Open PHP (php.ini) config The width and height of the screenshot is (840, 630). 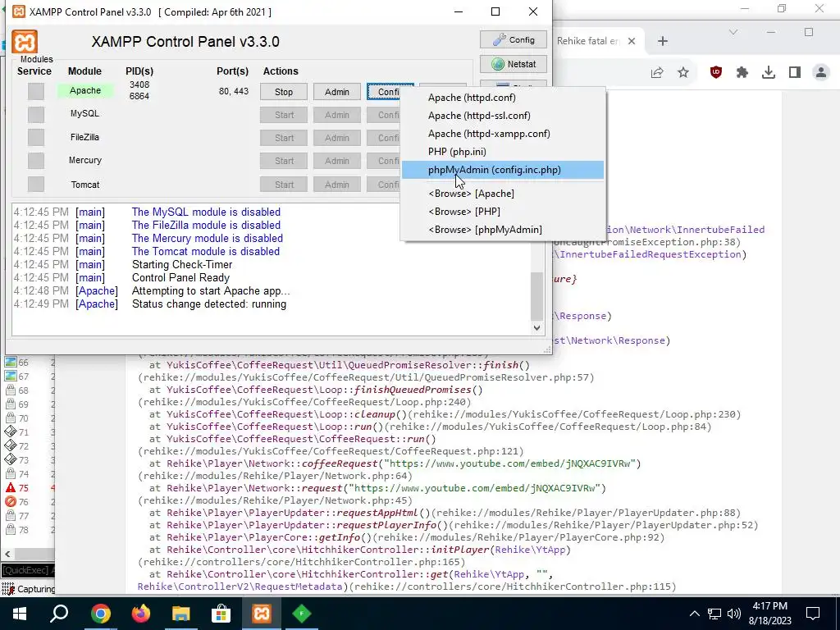503,152
